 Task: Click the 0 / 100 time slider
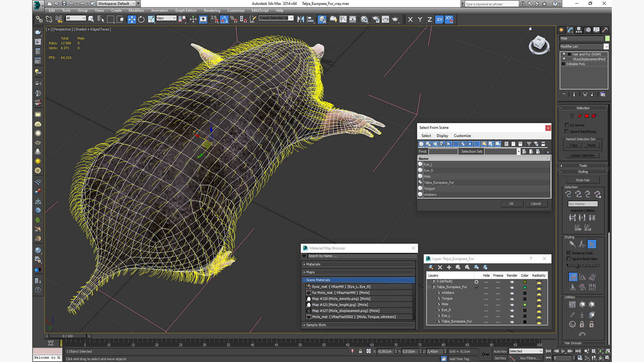(68, 336)
